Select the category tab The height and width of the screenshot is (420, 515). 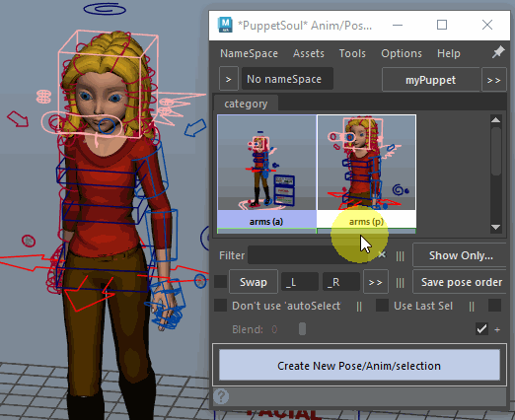(246, 104)
